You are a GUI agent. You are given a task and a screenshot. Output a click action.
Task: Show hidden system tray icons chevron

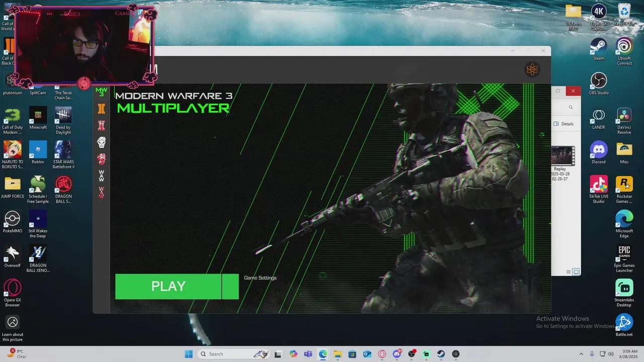(x=581, y=354)
